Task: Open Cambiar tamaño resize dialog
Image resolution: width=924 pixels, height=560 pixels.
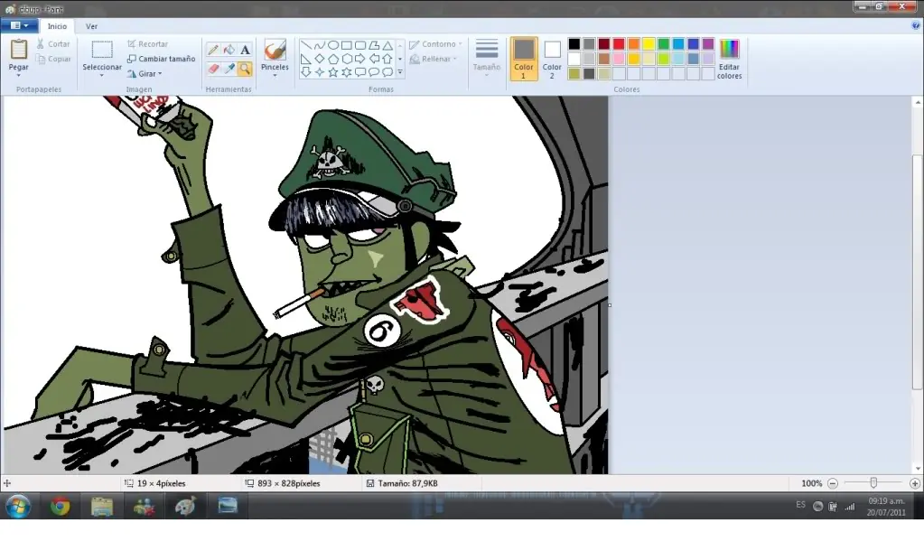Action: click(x=161, y=59)
